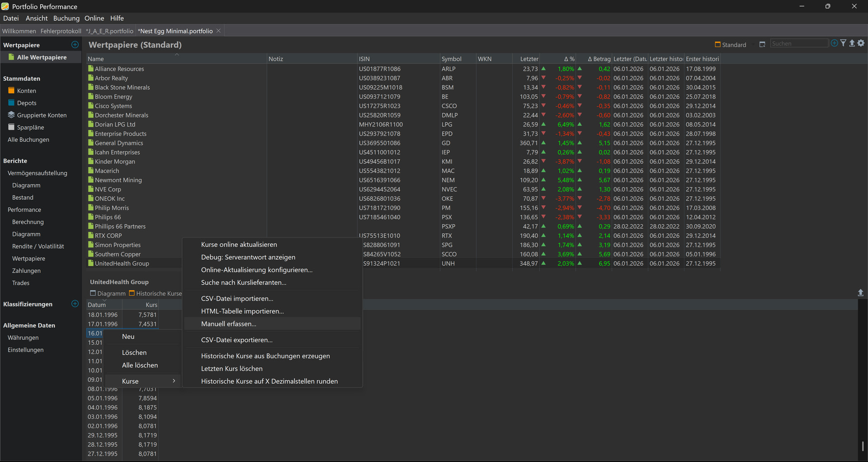This screenshot has height=462, width=868.
Task: Sort table by Name column header
Action: pos(96,59)
